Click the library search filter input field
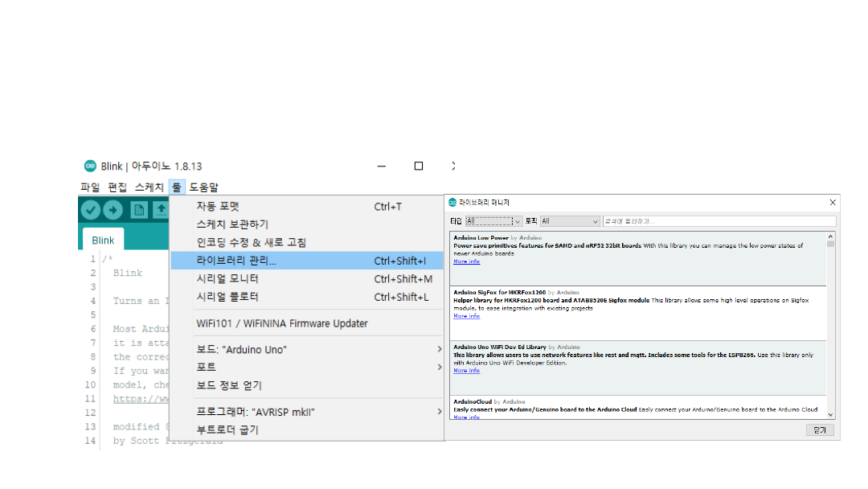 pyautogui.click(x=719, y=221)
